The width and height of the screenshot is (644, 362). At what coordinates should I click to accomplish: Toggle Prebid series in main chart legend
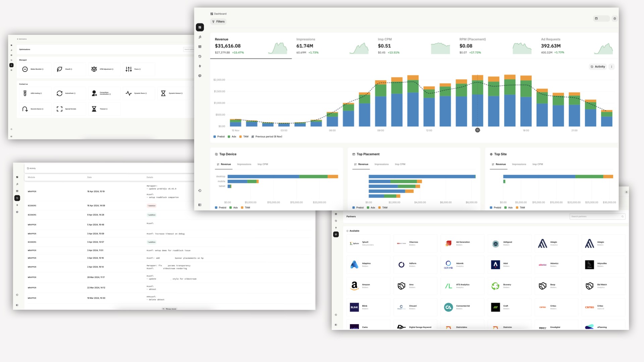219,137
